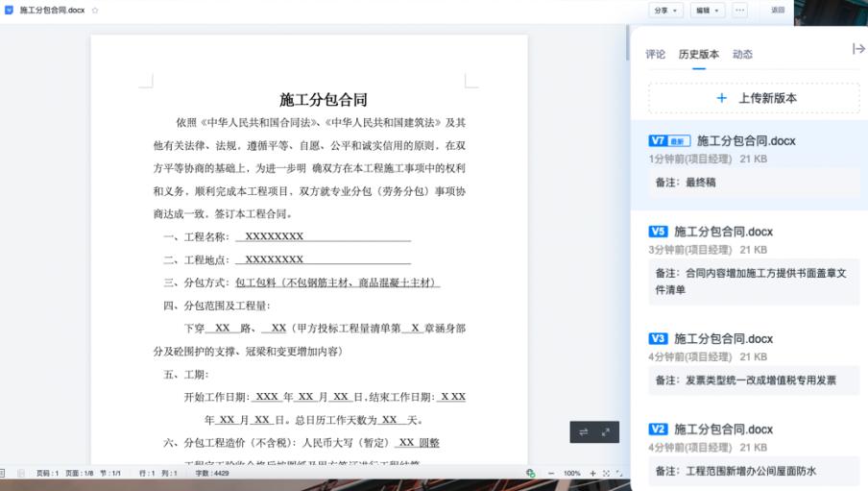Image resolution: width=868 pixels, height=491 pixels.
Task: Click the fit-to-page icon in status bar
Action: [606, 474]
